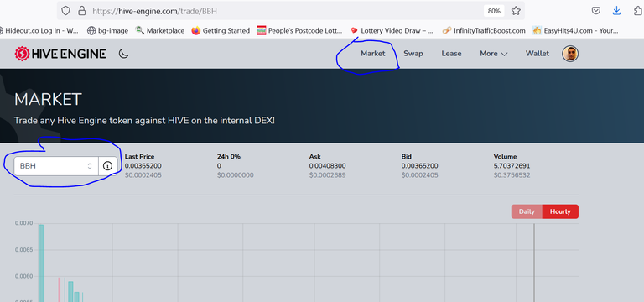Open the extensions puzzle icon
The height and width of the screenshot is (302, 644).
(638, 11)
